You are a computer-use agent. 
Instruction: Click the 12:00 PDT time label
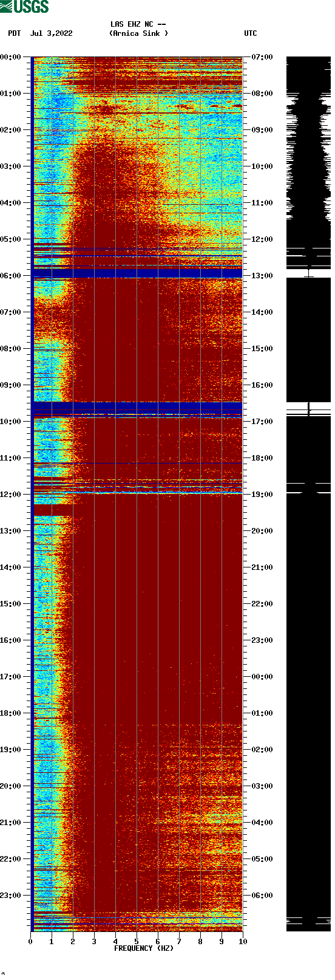pyautogui.click(x=10, y=495)
